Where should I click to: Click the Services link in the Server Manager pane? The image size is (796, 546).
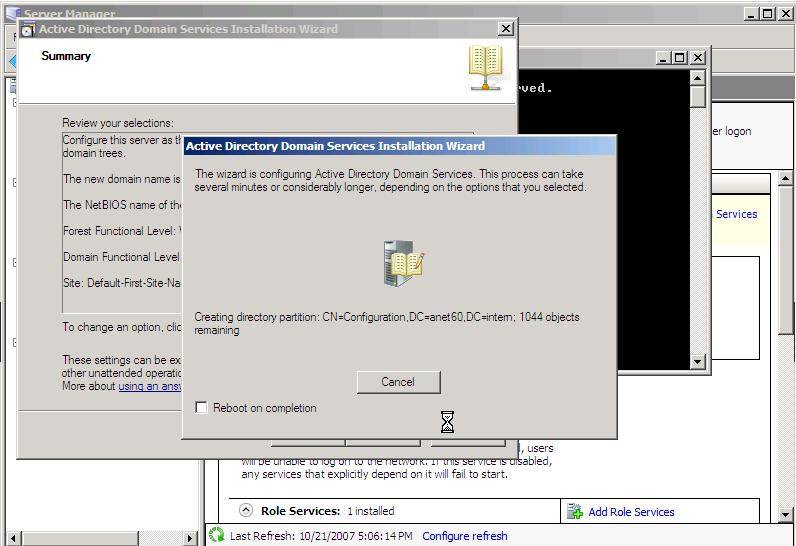click(737, 214)
